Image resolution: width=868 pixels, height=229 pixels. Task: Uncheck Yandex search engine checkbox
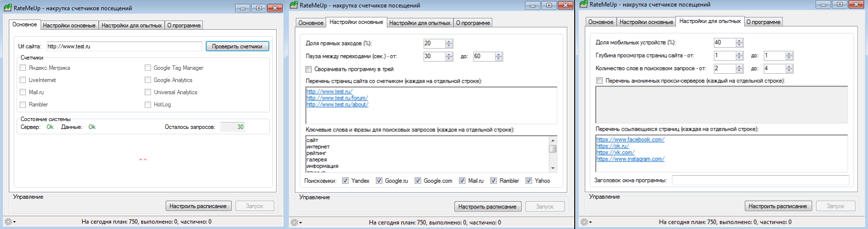346,181
